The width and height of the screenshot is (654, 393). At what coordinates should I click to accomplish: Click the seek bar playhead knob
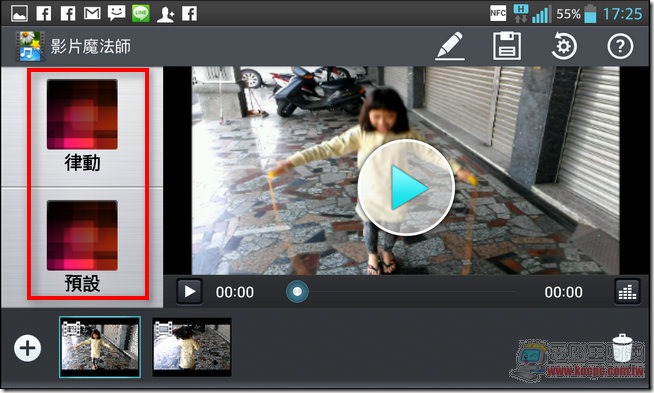(x=297, y=292)
